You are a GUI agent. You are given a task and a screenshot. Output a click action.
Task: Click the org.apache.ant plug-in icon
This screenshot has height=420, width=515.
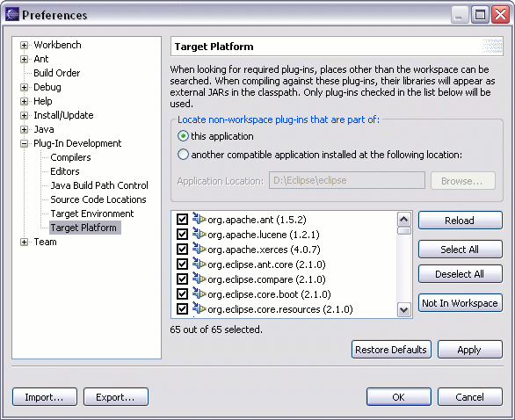[x=199, y=219]
